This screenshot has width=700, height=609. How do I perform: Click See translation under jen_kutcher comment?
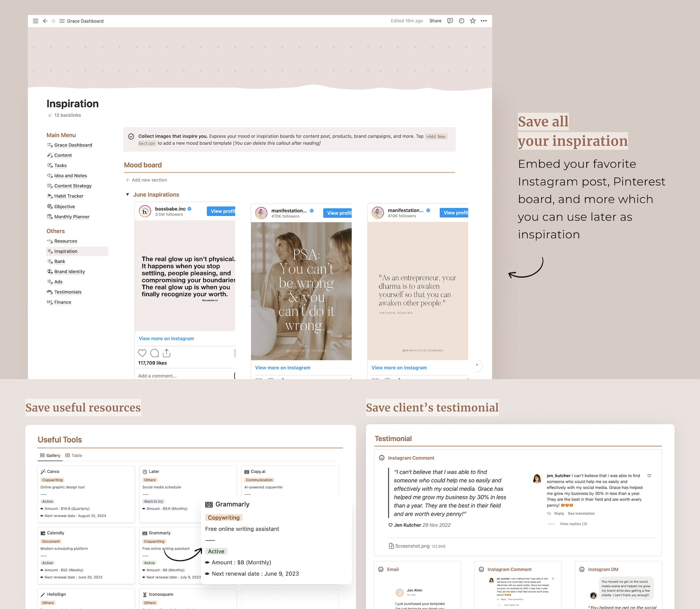(581, 513)
